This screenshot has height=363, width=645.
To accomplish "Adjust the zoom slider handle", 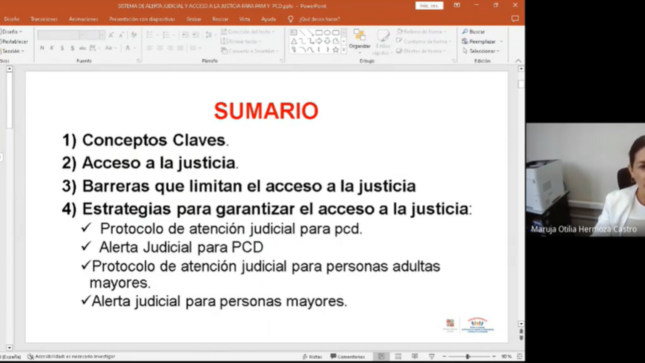I will pos(468,356).
